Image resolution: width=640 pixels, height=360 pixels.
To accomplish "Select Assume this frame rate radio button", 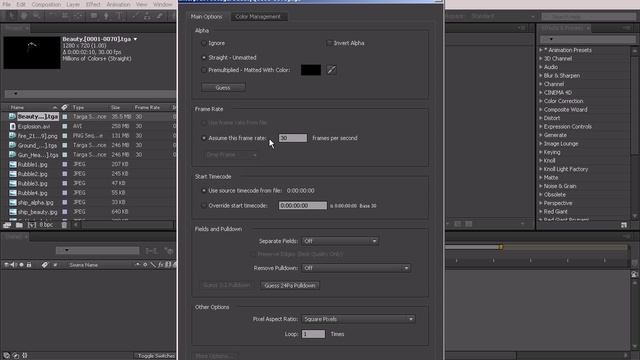I will pyautogui.click(x=204, y=138).
